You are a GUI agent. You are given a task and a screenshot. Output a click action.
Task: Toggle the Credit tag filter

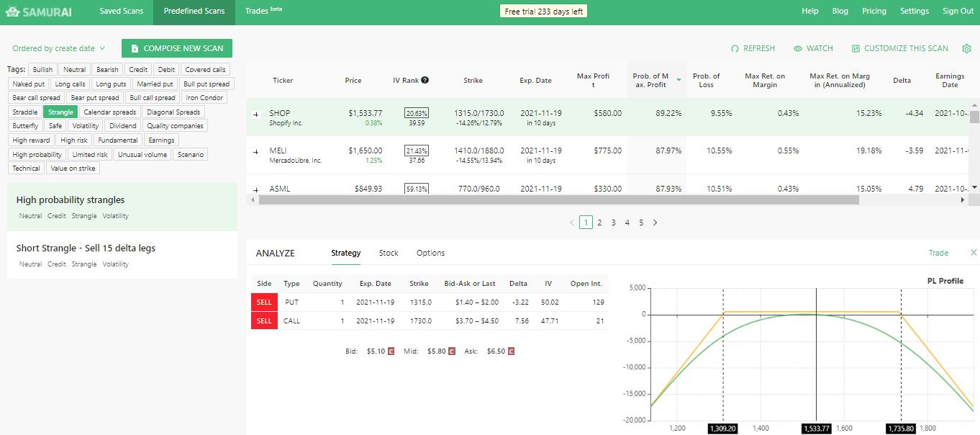point(138,70)
